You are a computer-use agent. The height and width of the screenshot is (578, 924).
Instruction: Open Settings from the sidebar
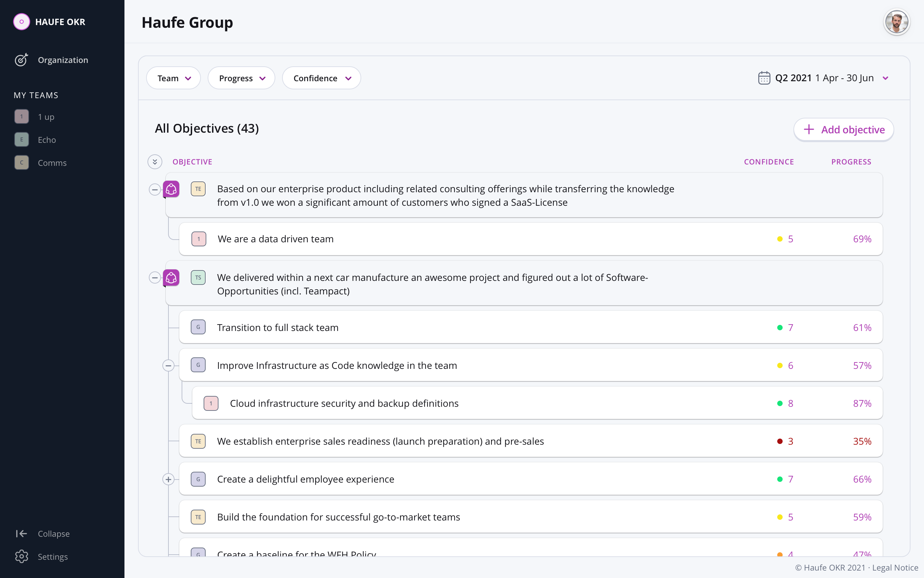click(x=53, y=557)
